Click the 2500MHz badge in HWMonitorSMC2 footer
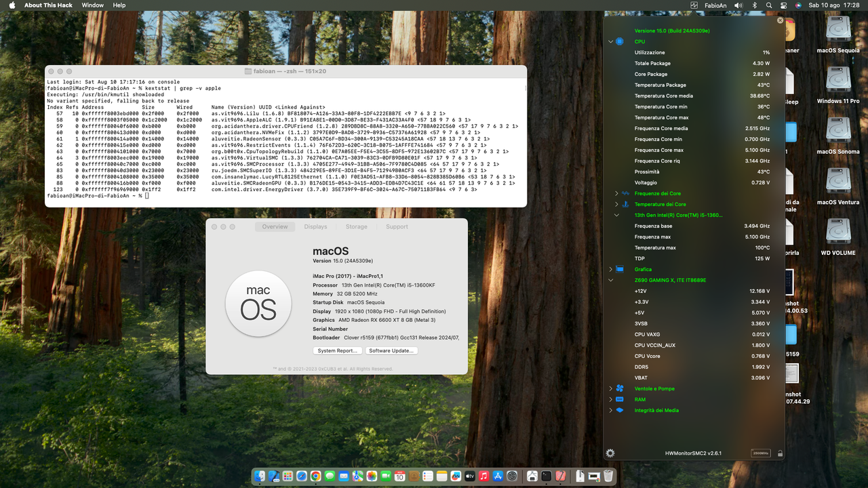 point(761,453)
